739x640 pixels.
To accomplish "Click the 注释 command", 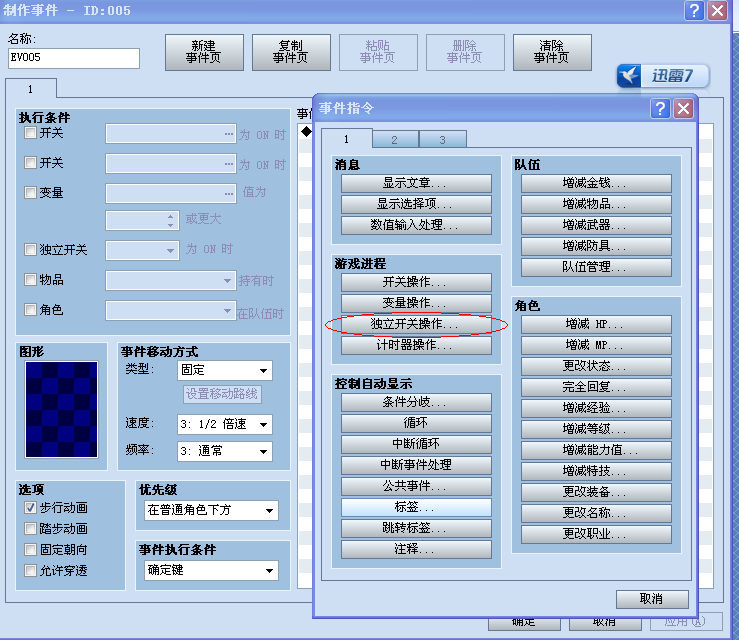I will (x=416, y=549).
